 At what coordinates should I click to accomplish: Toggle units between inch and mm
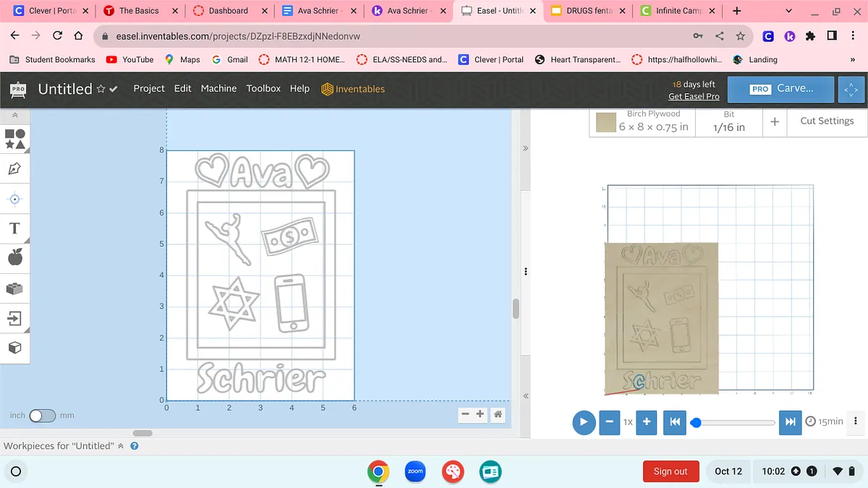click(x=42, y=416)
